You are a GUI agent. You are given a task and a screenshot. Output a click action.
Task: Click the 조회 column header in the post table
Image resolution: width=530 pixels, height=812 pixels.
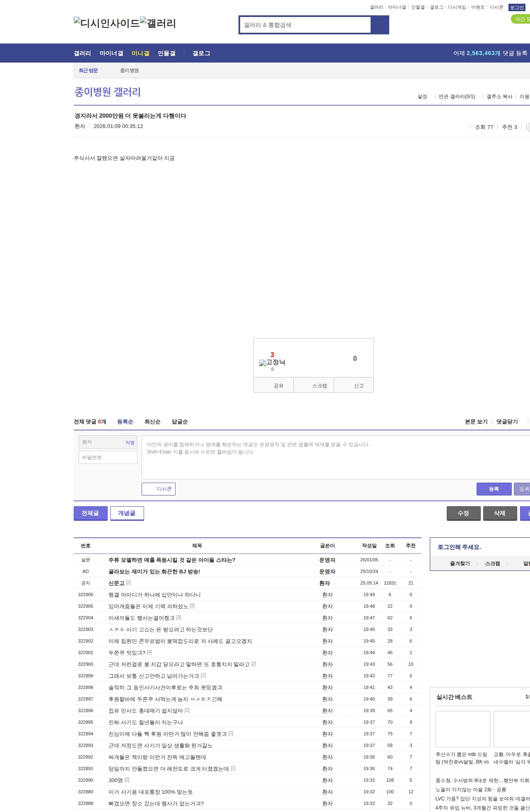tap(390, 546)
